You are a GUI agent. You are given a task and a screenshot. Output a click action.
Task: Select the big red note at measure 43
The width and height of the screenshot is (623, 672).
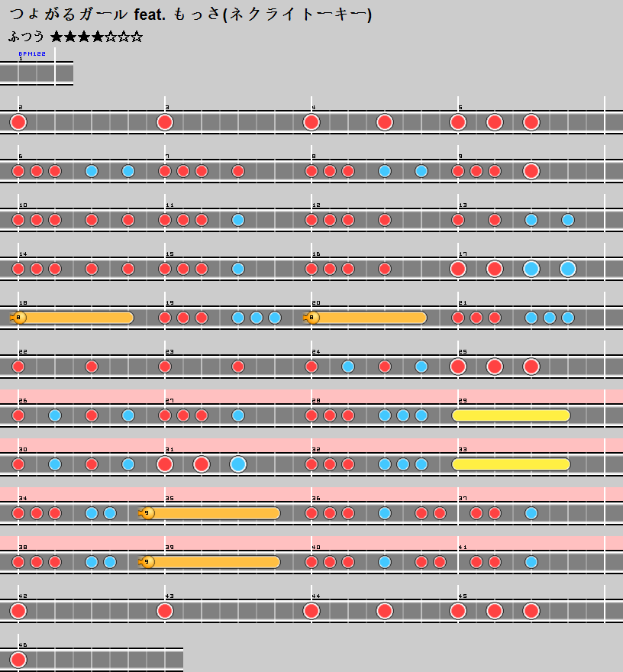pyautogui.click(x=165, y=611)
